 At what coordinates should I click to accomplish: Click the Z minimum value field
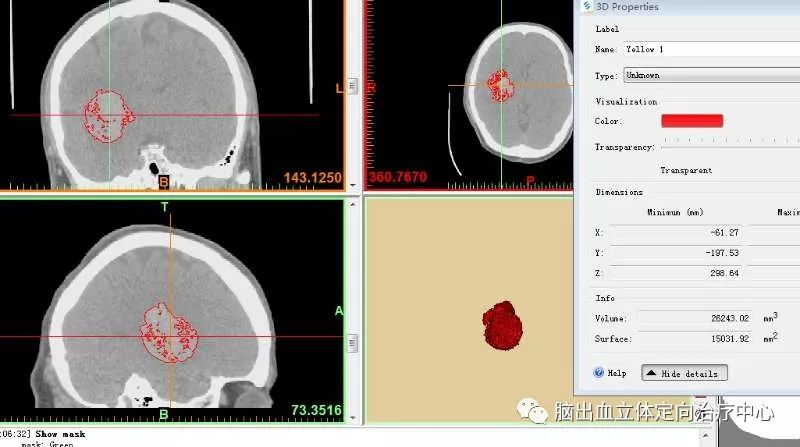676,272
